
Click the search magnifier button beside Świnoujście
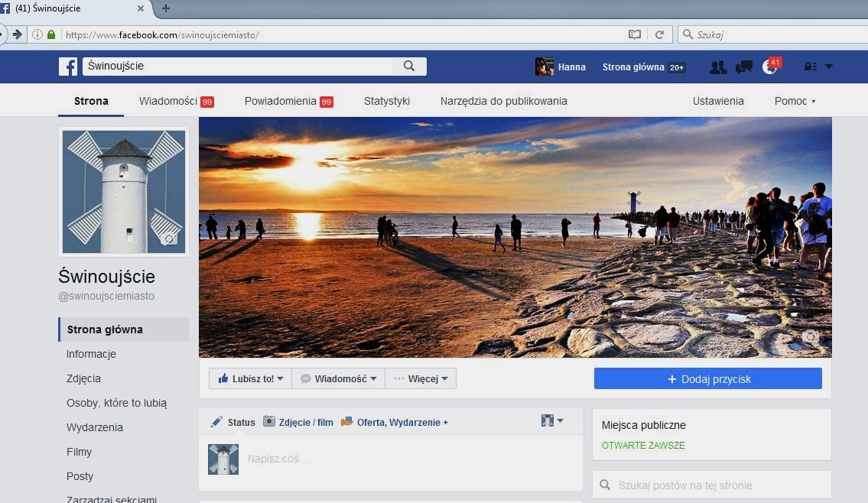pos(409,67)
